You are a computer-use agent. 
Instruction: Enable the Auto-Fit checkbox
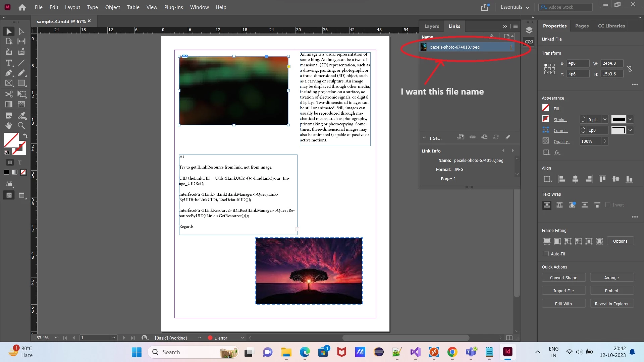pyautogui.click(x=546, y=254)
